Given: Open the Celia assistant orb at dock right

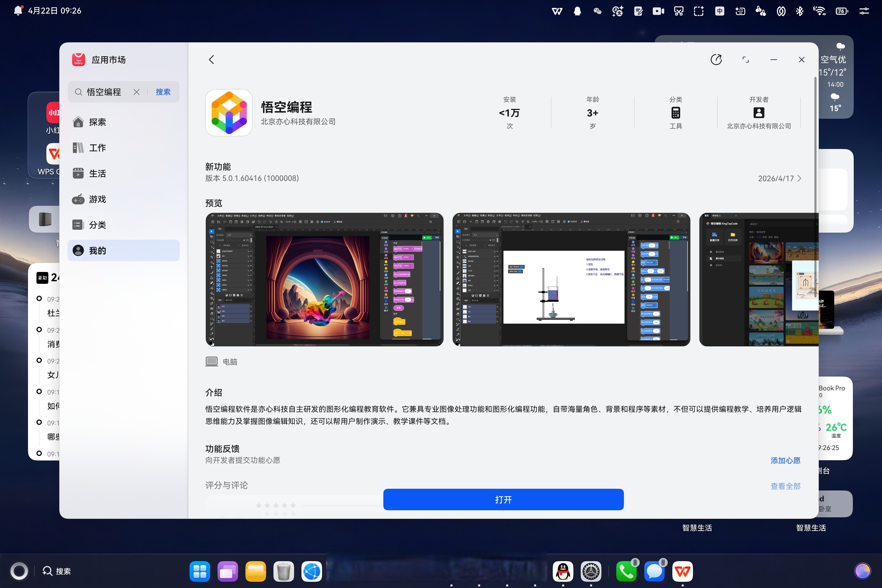Looking at the screenshot, I should 862,571.
